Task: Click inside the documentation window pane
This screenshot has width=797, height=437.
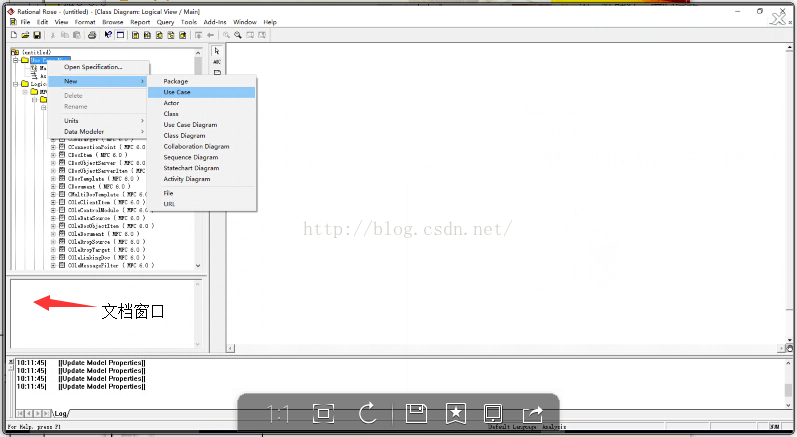Action: click(x=102, y=314)
